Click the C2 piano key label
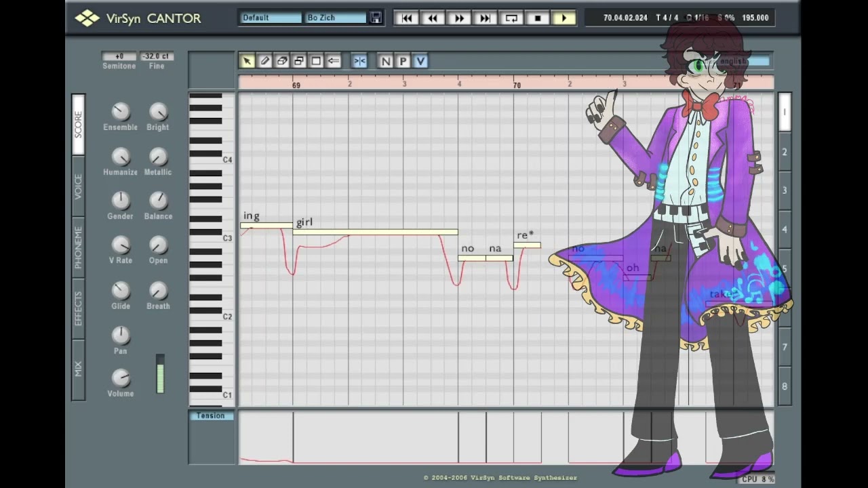 tap(228, 317)
